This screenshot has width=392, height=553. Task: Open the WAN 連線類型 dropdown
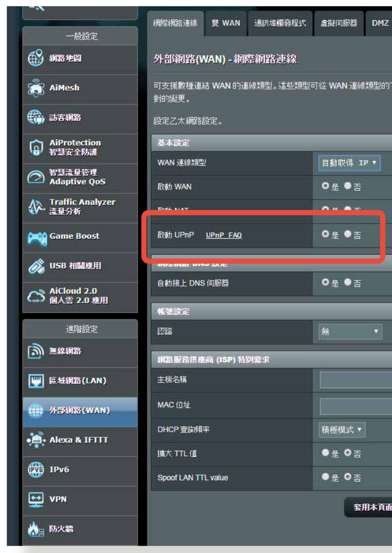pyautogui.click(x=349, y=163)
